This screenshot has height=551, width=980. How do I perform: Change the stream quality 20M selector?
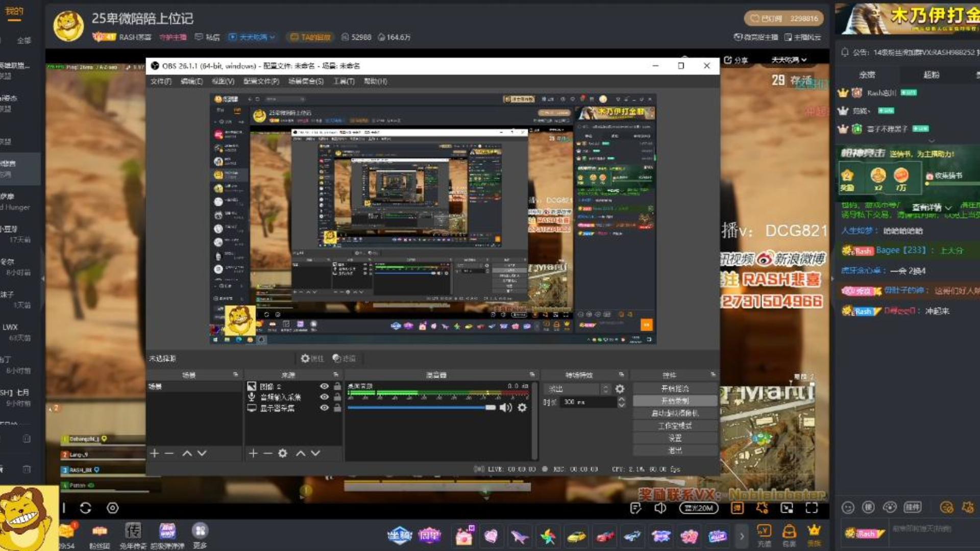pos(699,508)
